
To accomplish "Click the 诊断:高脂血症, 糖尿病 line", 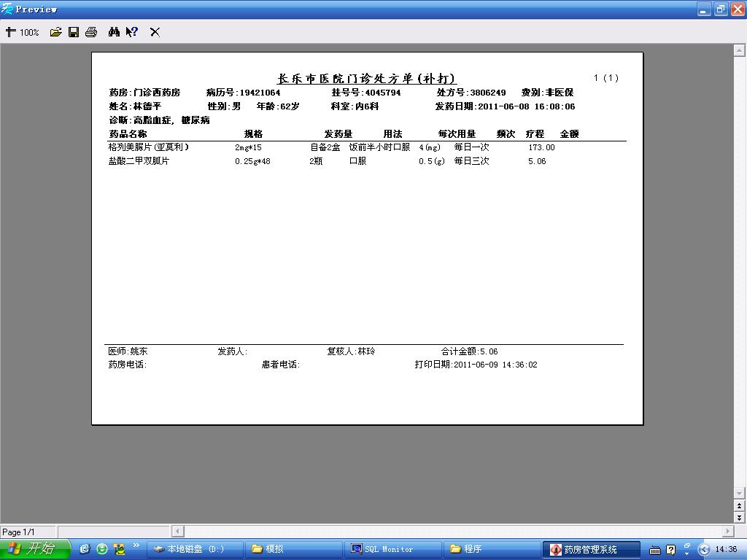I will pyautogui.click(x=160, y=120).
